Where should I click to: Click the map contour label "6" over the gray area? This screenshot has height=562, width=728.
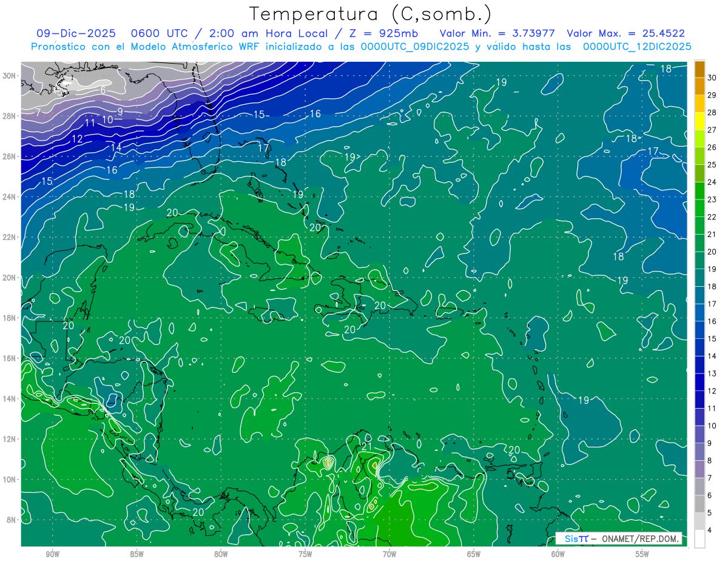pos(103,90)
